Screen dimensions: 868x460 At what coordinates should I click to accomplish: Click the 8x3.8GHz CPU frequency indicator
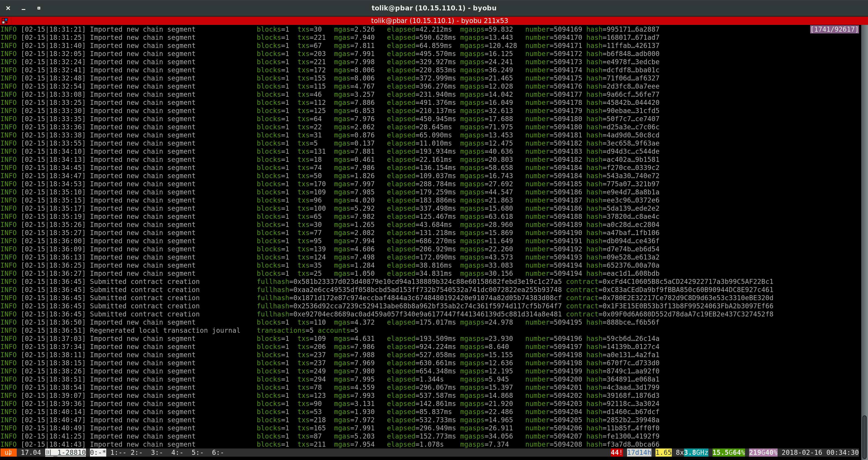[692, 452]
